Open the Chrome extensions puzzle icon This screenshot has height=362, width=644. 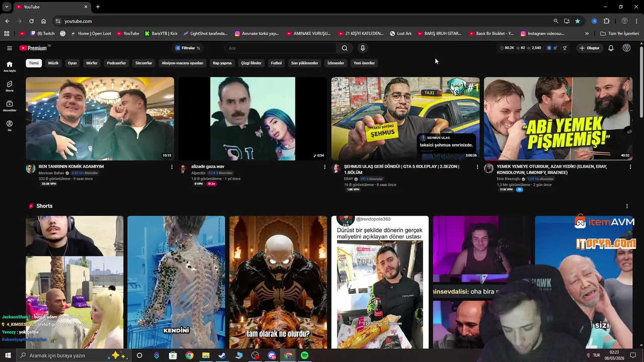pyautogui.click(x=606, y=21)
